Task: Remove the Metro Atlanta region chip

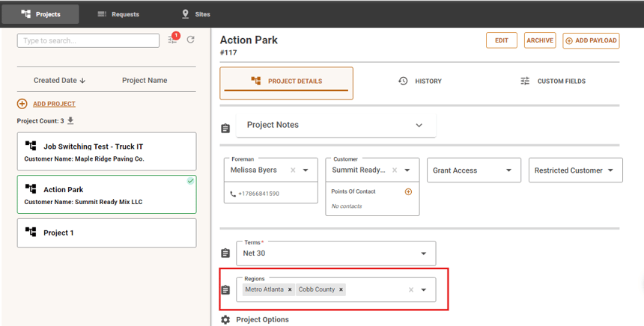Action: pos(290,289)
